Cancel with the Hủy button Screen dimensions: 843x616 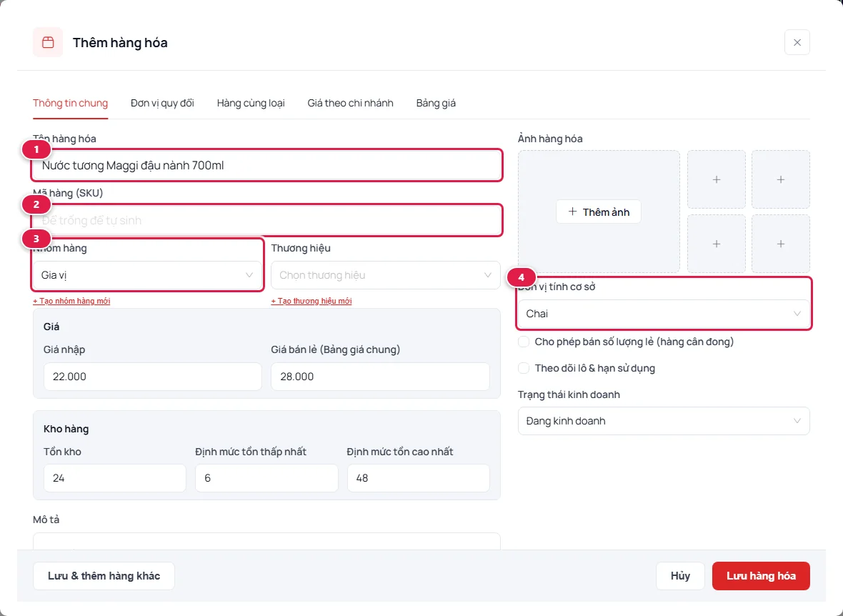point(680,576)
